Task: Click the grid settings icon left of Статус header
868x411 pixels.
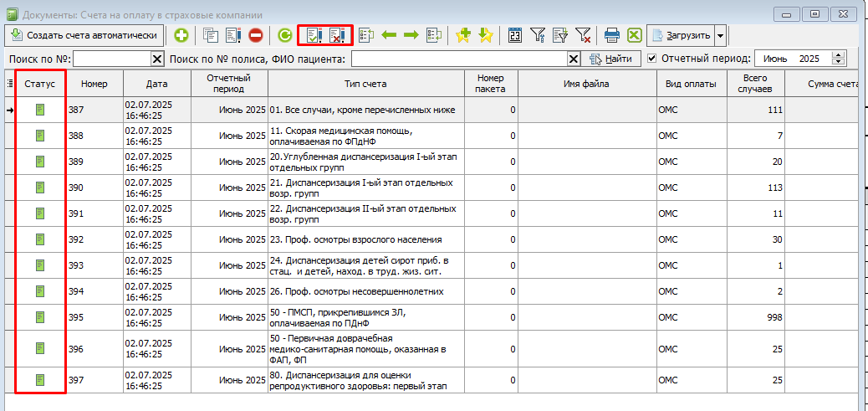Action: point(9,84)
